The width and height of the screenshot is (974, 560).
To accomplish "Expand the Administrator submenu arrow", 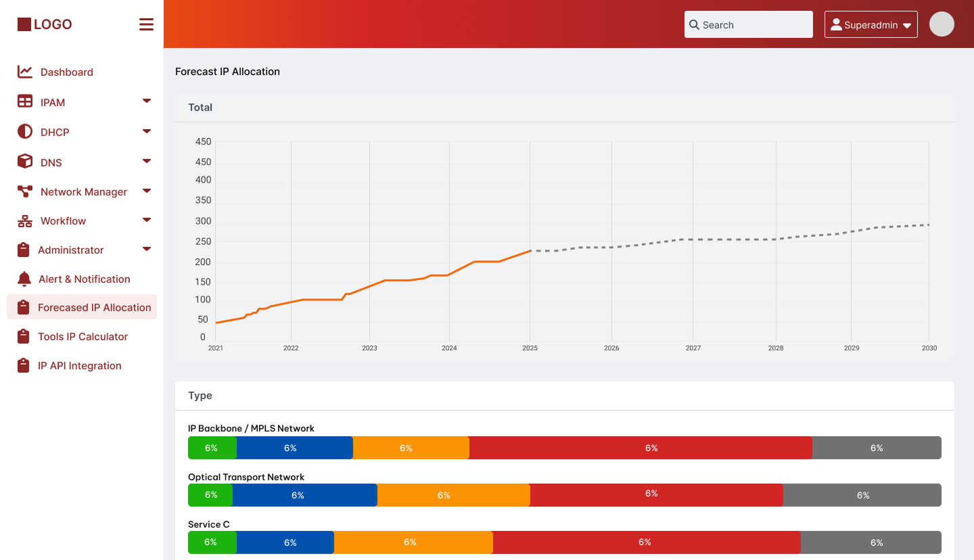I will (x=147, y=249).
